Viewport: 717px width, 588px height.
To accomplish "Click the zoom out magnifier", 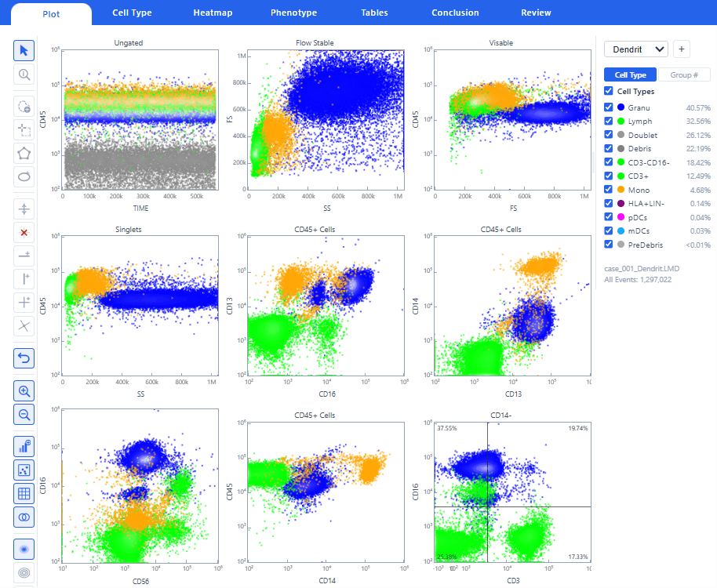I will (x=24, y=415).
